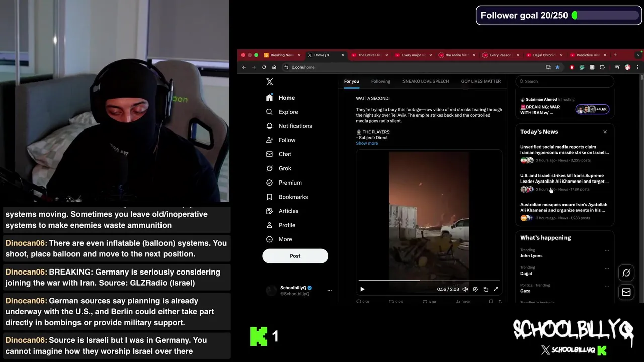Open more options for John Lyons trend
This screenshot has height=362, width=644.
pyautogui.click(x=607, y=250)
